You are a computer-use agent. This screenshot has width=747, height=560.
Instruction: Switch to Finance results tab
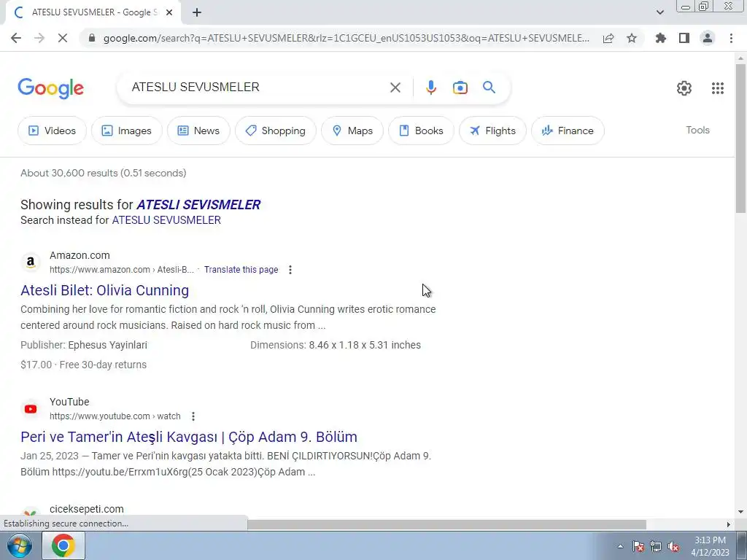[568, 131]
